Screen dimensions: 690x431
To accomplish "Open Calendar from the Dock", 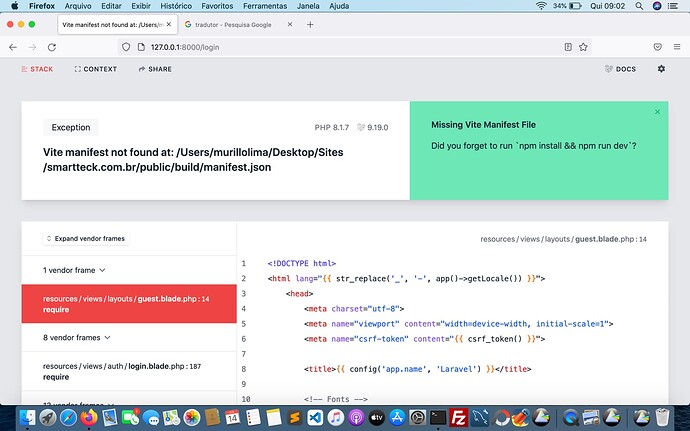I will pyautogui.click(x=232, y=417).
